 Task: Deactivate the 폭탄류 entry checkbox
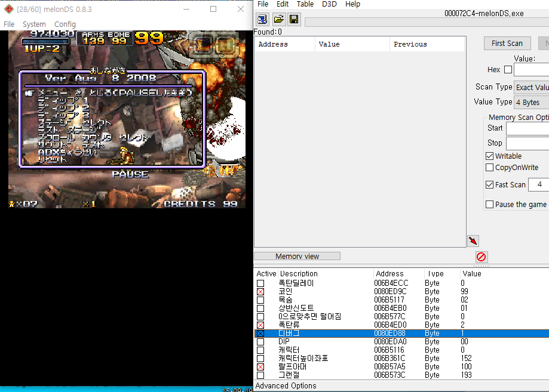pyautogui.click(x=260, y=325)
